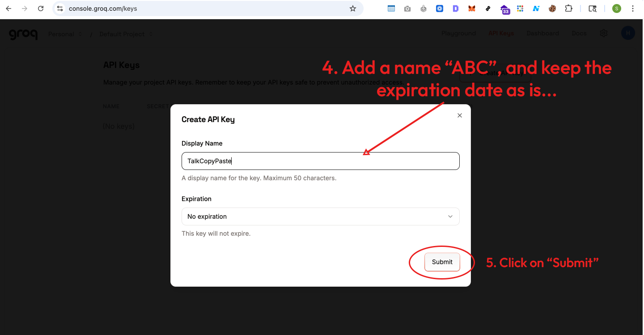The width and height of the screenshot is (644, 335).
Task: Open the Playground tab in Groq header
Action: click(x=458, y=34)
